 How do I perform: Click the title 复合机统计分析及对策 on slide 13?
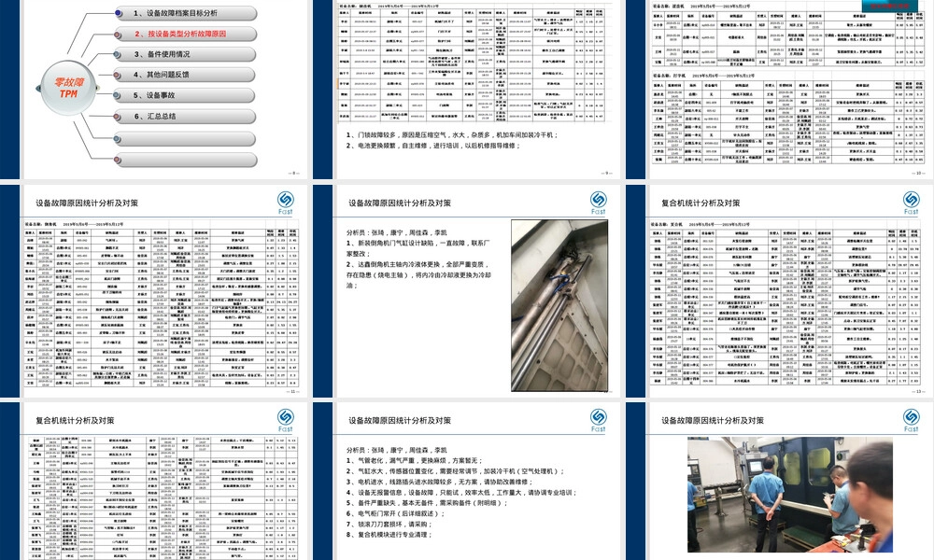[x=700, y=203]
